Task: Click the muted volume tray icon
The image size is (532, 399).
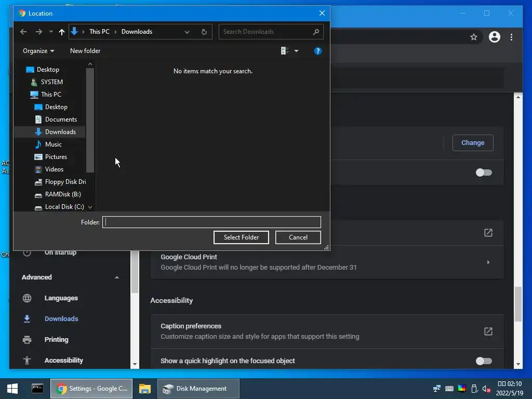Action: point(486,389)
